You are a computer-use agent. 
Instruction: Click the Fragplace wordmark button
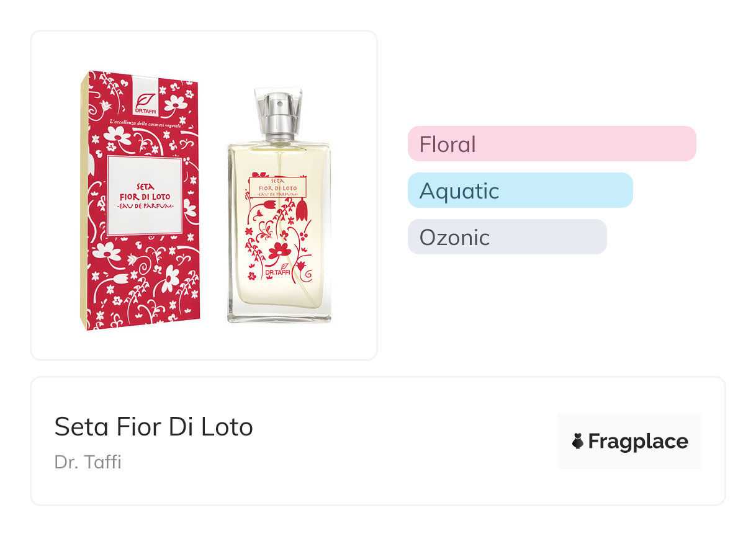click(x=630, y=441)
